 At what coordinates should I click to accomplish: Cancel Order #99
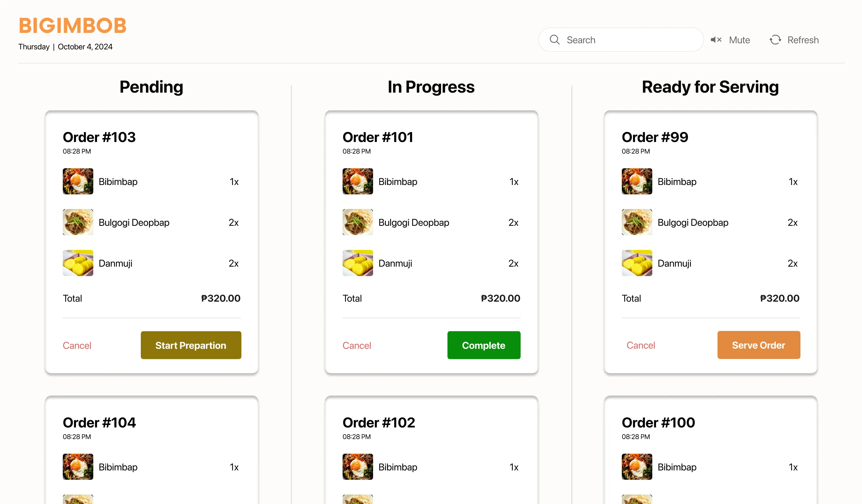tap(641, 345)
